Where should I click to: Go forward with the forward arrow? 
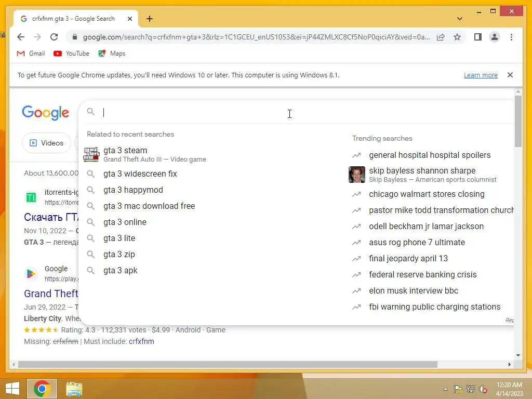(x=37, y=37)
